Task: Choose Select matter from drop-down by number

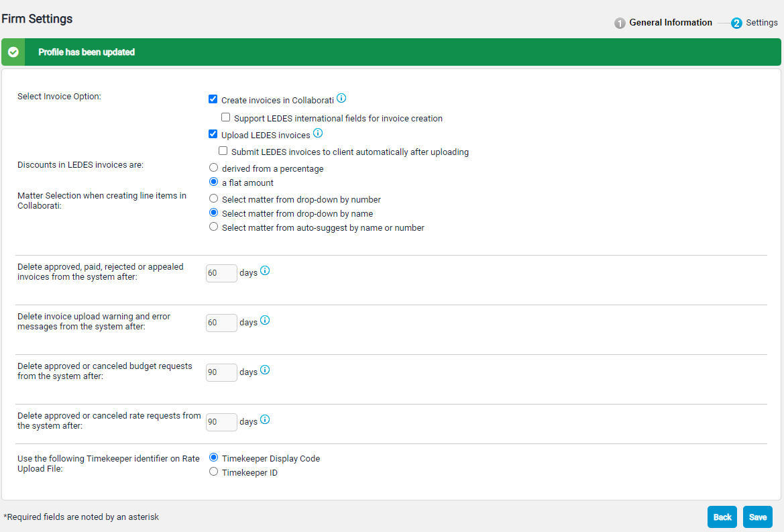Action: click(214, 199)
